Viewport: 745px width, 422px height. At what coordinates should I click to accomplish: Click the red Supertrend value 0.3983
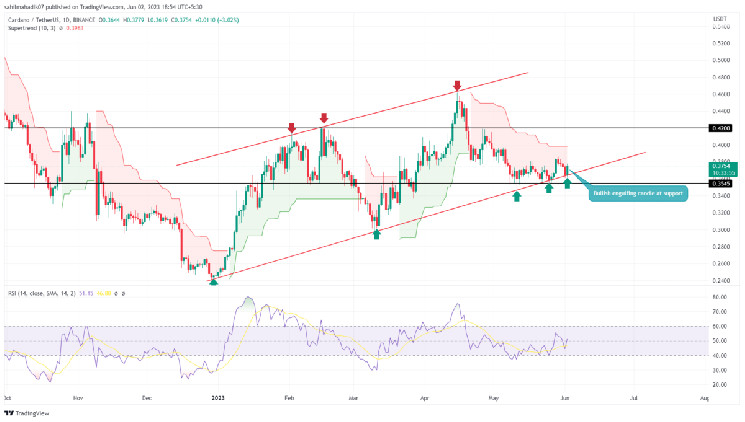(x=75, y=28)
